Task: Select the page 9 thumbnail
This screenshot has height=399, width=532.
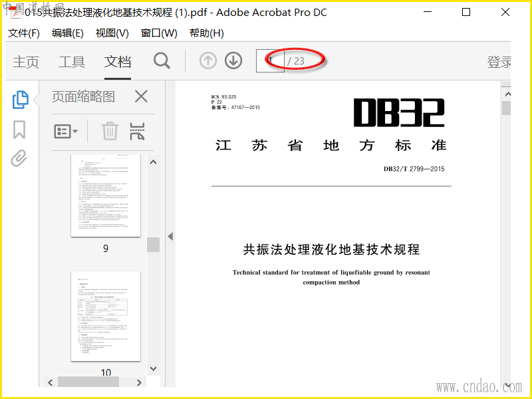Action: 106,196
